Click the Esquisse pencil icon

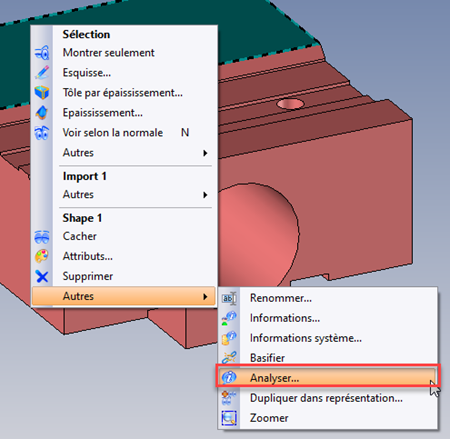point(42,73)
